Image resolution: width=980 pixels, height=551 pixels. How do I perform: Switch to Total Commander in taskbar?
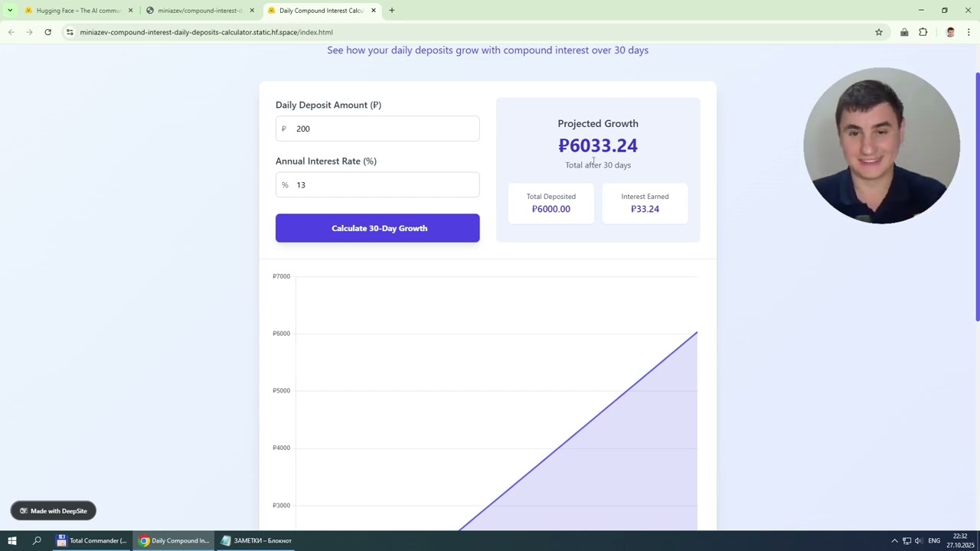[x=92, y=540]
